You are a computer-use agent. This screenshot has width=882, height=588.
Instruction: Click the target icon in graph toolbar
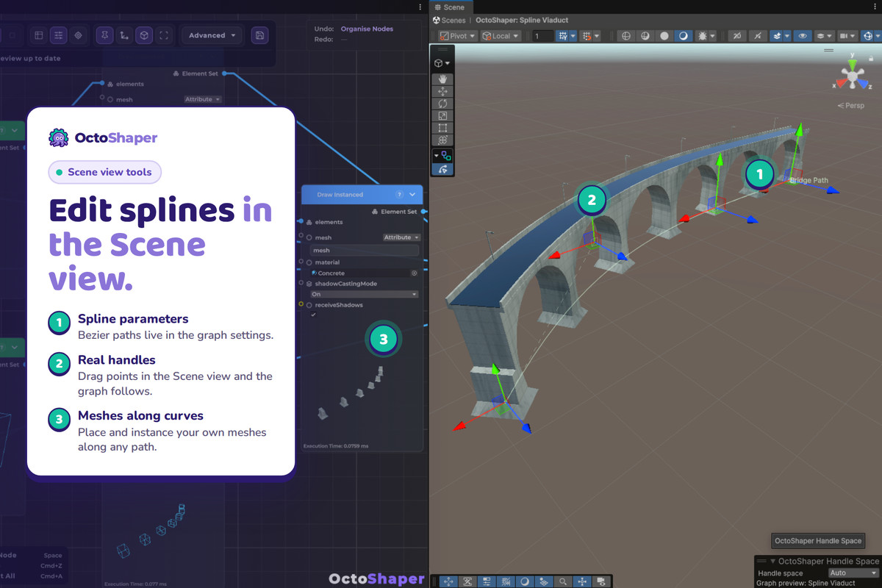coord(78,35)
